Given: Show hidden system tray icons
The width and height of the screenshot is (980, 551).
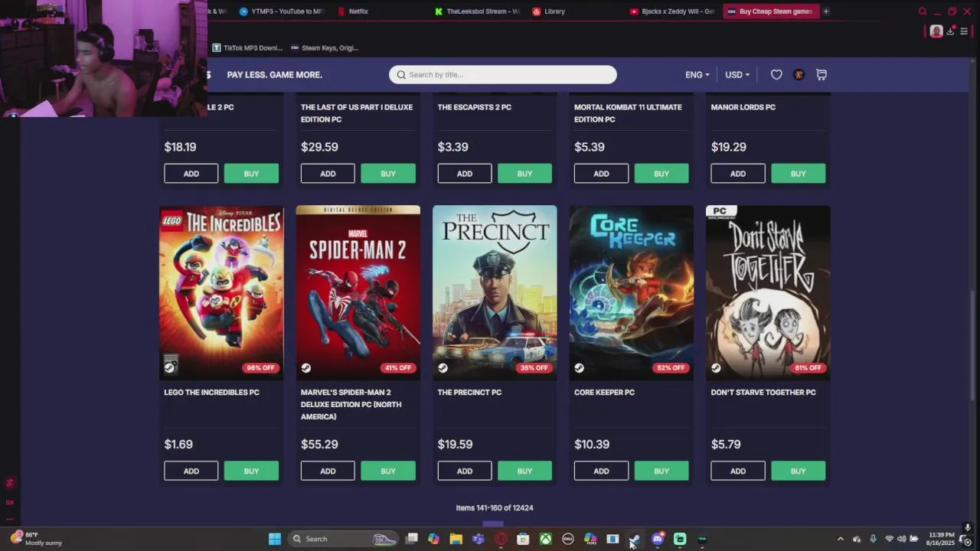Looking at the screenshot, I should [840, 539].
